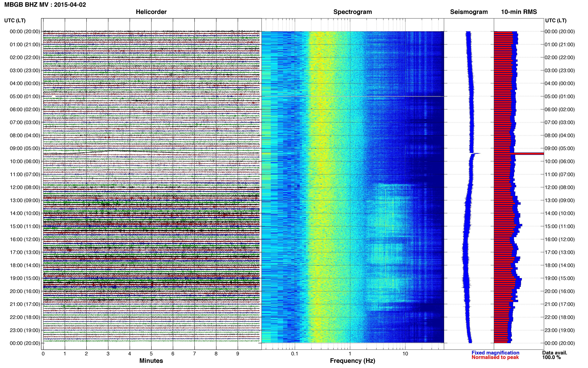Viewport: 588px width, 368px height.
Task: Click the '100.0 %' data availability value
Action: tap(552, 357)
